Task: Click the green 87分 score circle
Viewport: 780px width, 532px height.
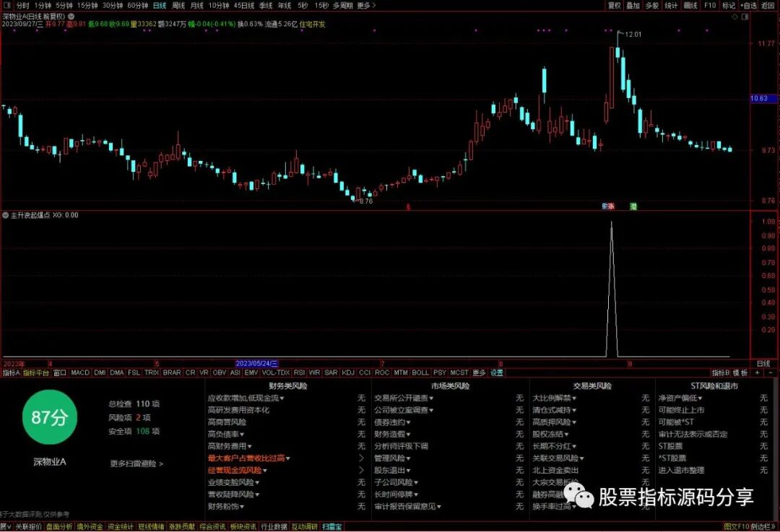Action: pos(49,417)
